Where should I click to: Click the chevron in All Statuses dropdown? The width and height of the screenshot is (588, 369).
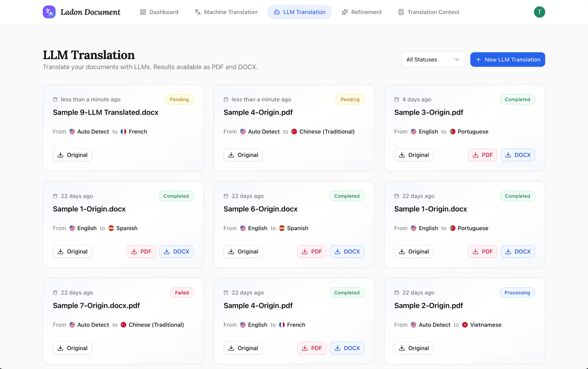tap(457, 60)
